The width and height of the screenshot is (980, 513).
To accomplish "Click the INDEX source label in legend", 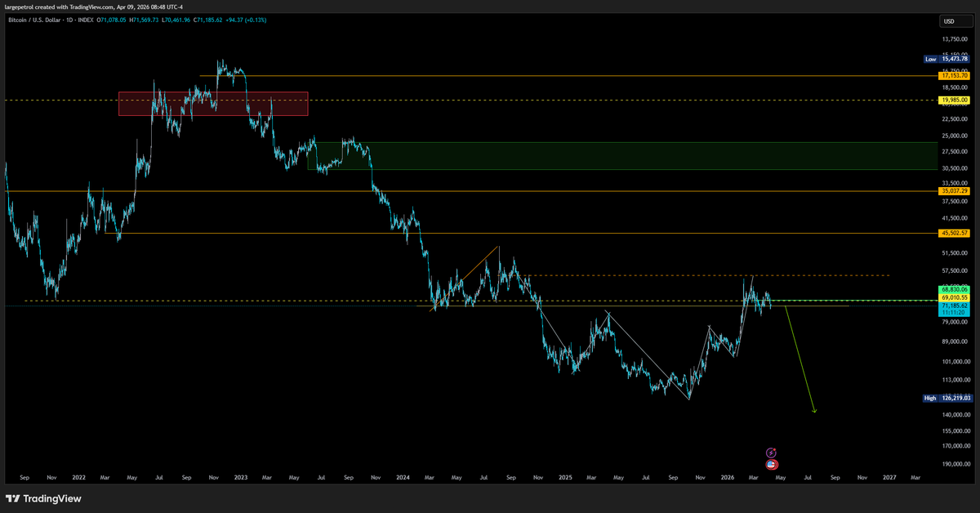I will [85, 20].
